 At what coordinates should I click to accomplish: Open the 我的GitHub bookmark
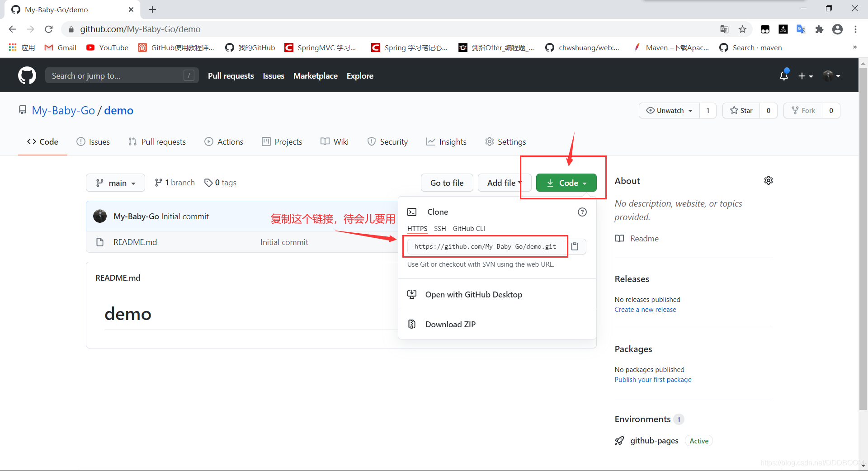click(250, 47)
